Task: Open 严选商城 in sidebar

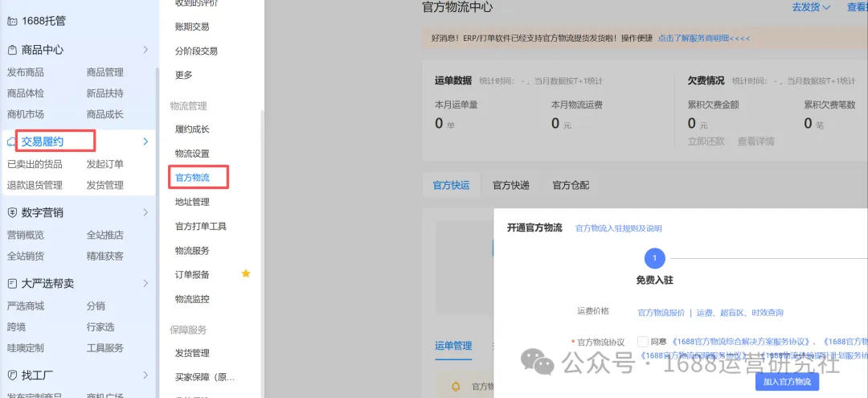Action: click(x=26, y=306)
